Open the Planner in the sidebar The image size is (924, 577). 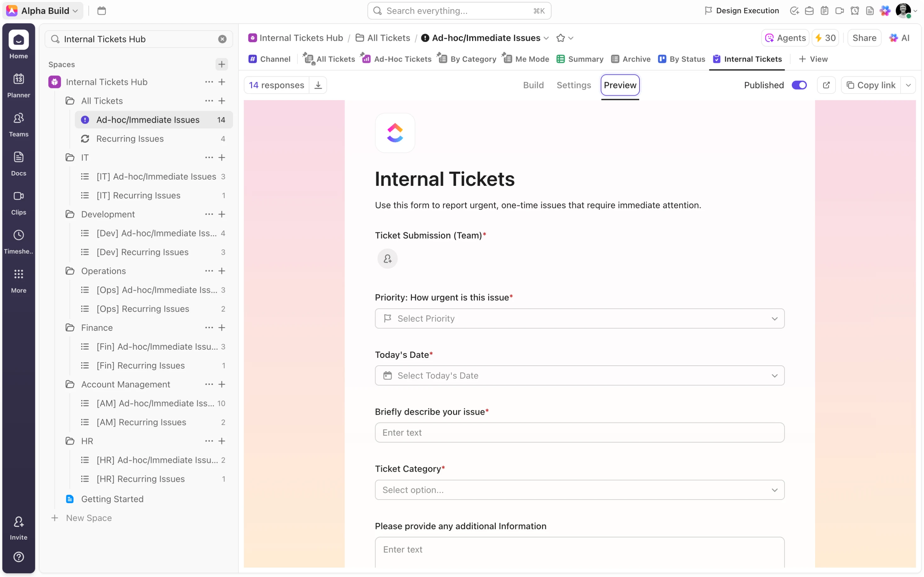(x=18, y=85)
